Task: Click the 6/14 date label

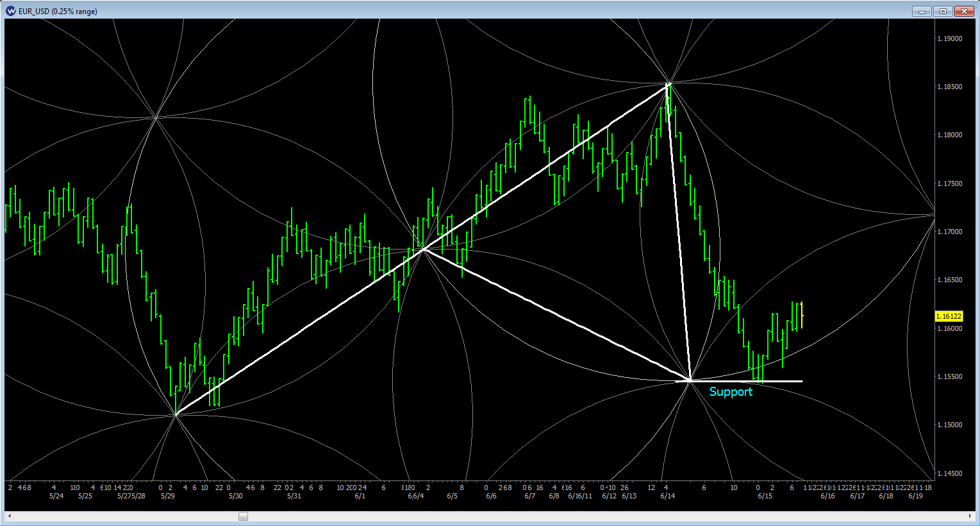Action: [668, 496]
